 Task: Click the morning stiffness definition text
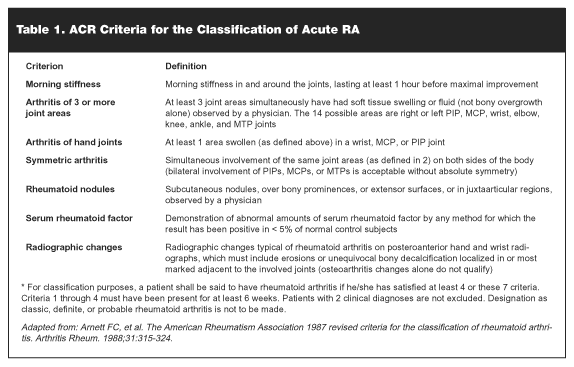[352, 84]
